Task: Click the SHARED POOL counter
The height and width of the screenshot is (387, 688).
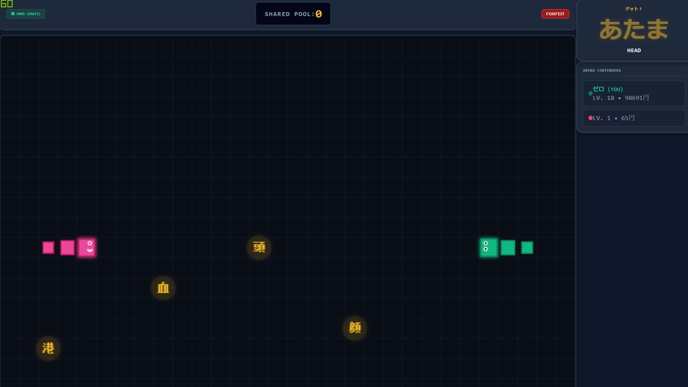Action: click(293, 14)
